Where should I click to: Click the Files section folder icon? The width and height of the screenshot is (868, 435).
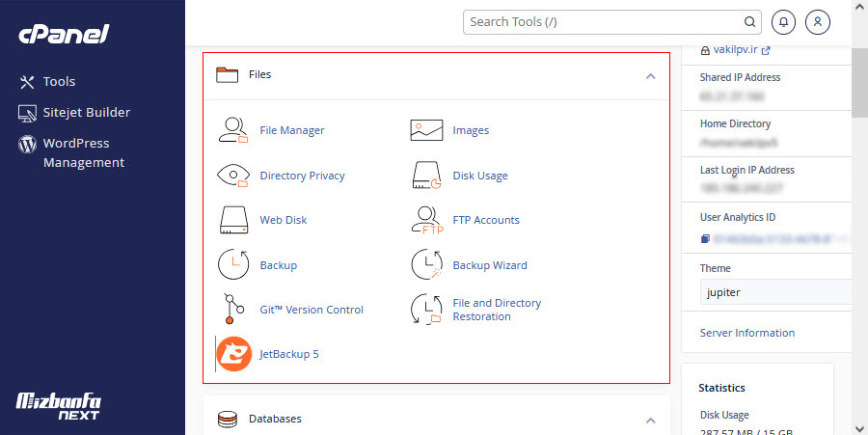[227, 74]
